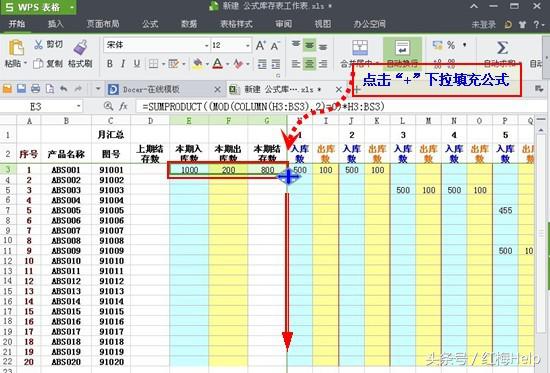
Task: Open the font name 宋体 dropdown
Action: pyautogui.click(x=207, y=46)
